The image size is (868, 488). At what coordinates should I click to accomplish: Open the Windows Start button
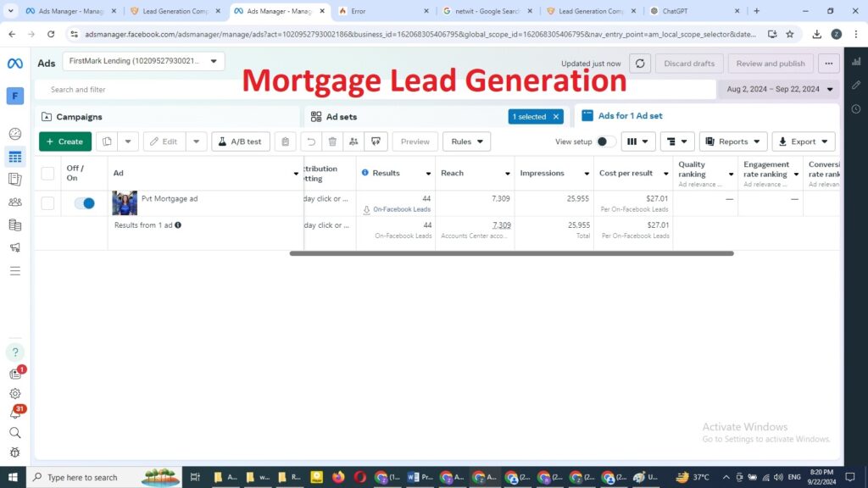13,477
